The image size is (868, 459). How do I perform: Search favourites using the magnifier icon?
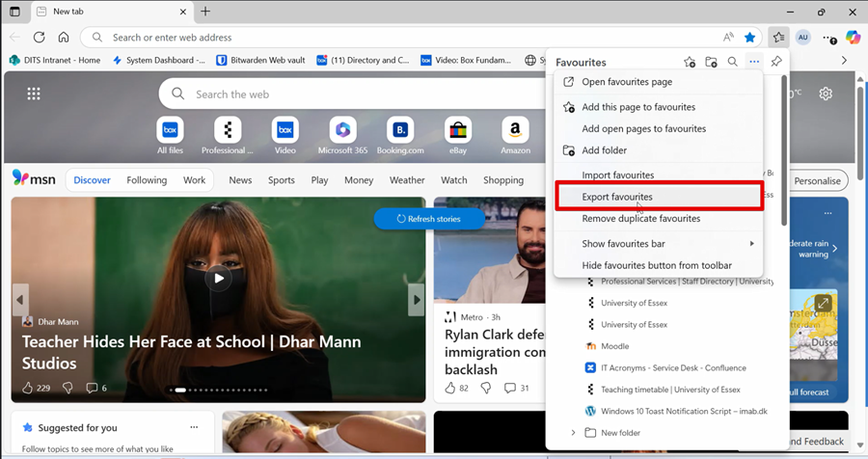click(x=732, y=62)
